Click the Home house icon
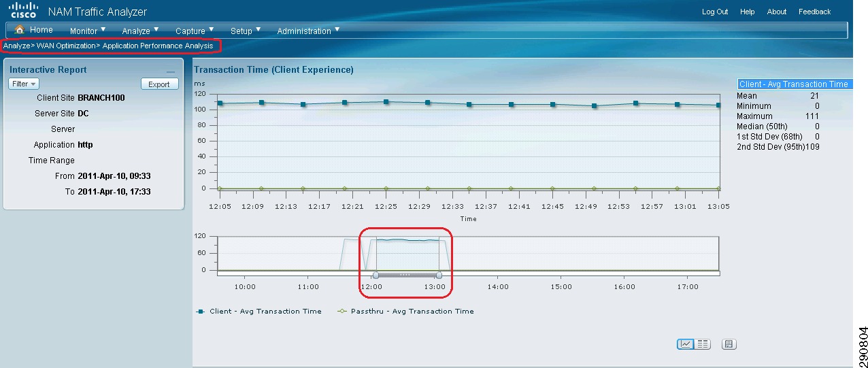868x368 pixels. click(x=19, y=30)
